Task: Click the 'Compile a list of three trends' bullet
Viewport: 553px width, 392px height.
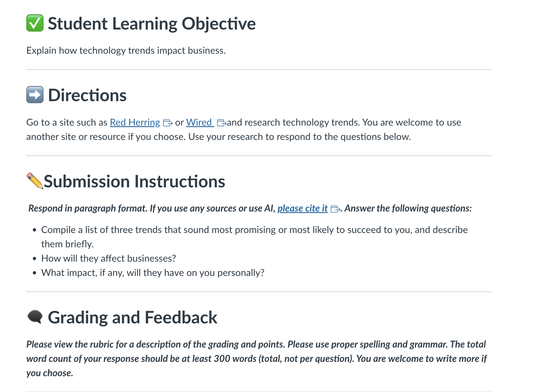Action: click(x=254, y=237)
